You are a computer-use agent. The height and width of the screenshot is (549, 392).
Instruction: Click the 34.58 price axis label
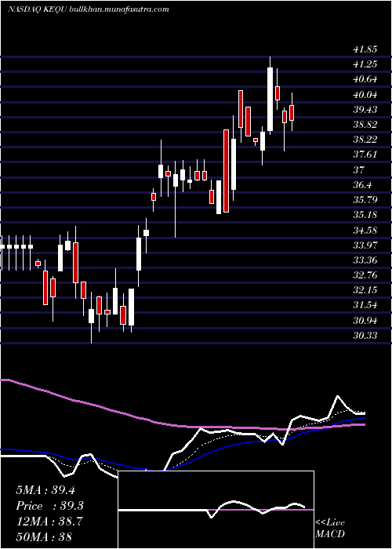click(x=365, y=231)
